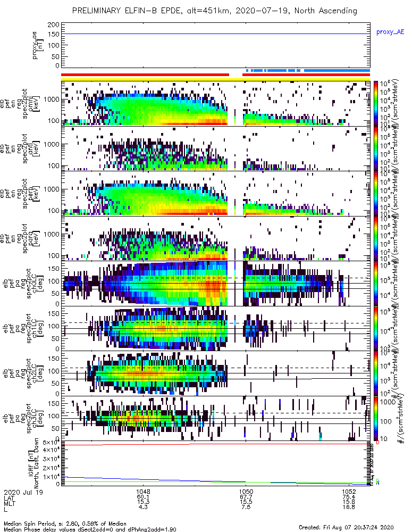Viewport: 412px width, 532px height.
Task: Click the '1050' time axis label
Action: pos(246,492)
